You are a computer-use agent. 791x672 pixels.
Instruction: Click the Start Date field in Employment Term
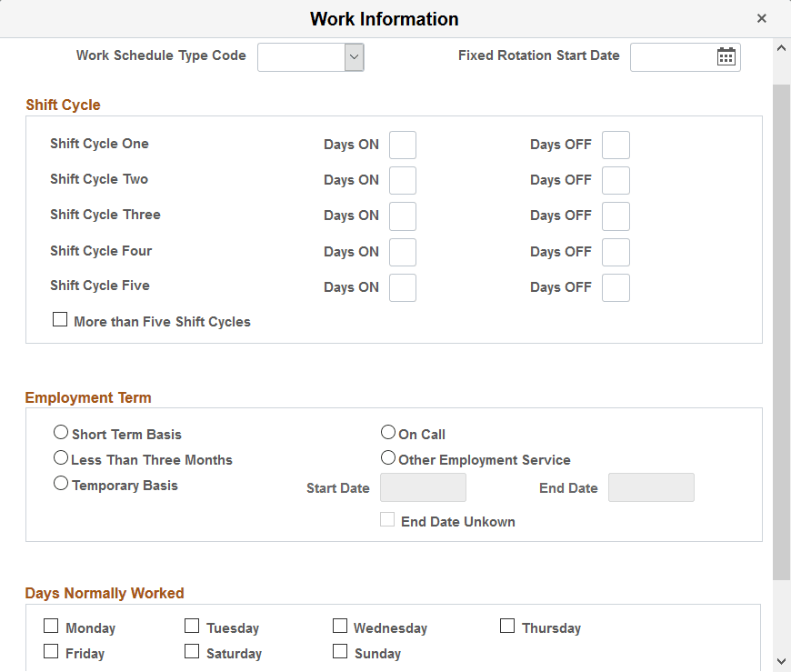coord(423,487)
